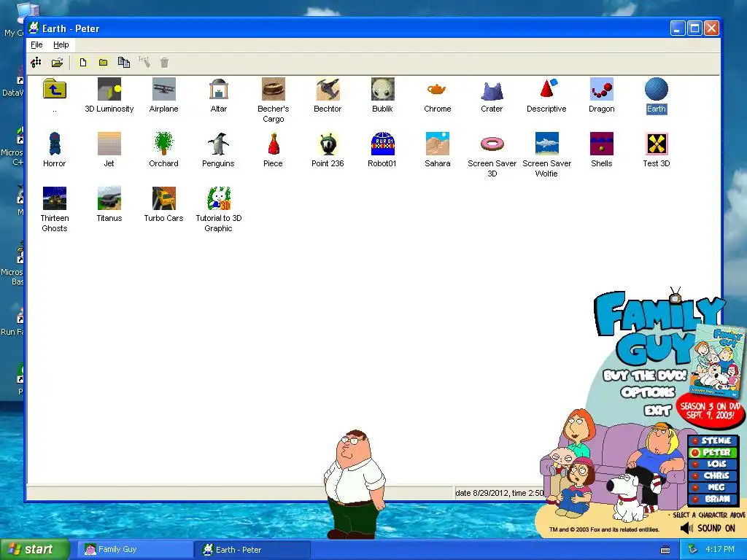Select the Crater scene icon
This screenshot has height=560, width=747.
[492, 90]
